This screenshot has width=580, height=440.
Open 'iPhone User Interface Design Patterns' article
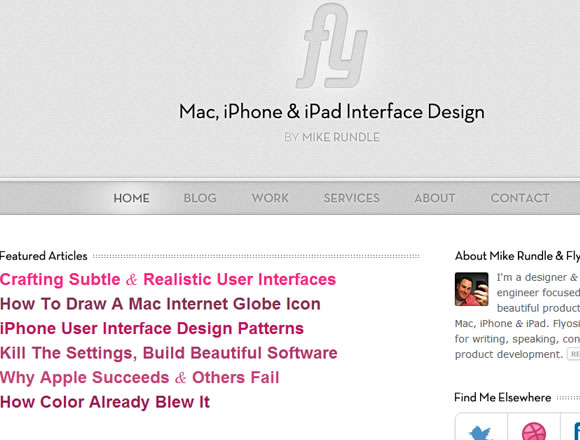click(152, 328)
